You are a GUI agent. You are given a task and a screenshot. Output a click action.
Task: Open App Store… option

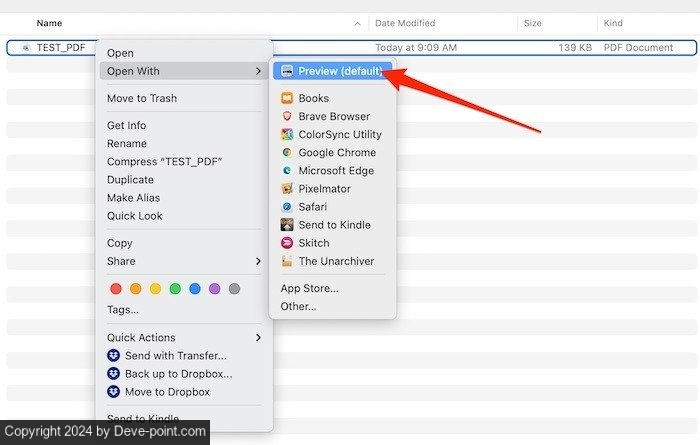(309, 288)
